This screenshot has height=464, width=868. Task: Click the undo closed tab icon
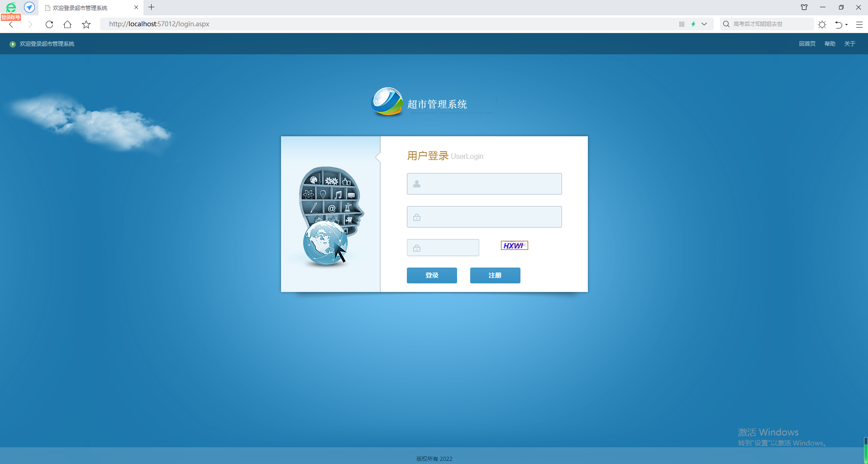click(x=839, y=24)
